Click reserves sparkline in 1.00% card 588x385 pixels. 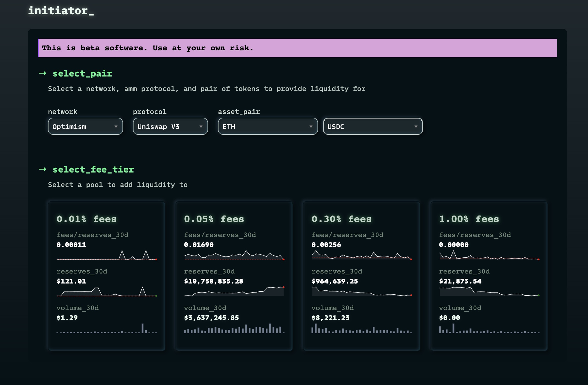tap(489, 291)
